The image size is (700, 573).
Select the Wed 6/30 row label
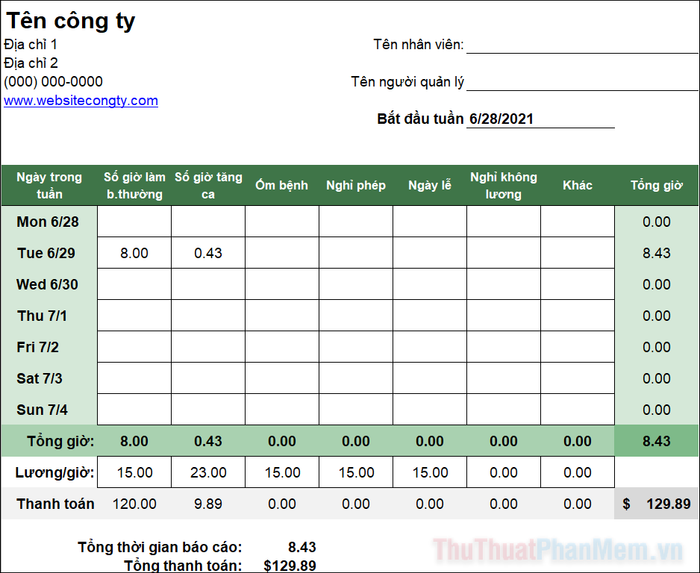tap(47, 284)
